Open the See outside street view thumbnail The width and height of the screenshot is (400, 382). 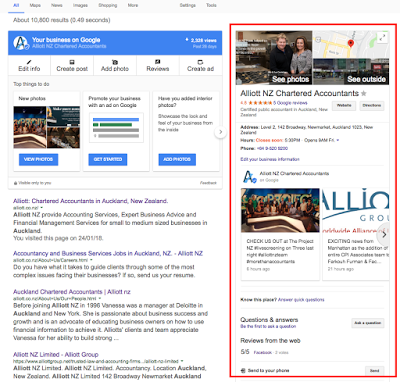click(351, 72)
